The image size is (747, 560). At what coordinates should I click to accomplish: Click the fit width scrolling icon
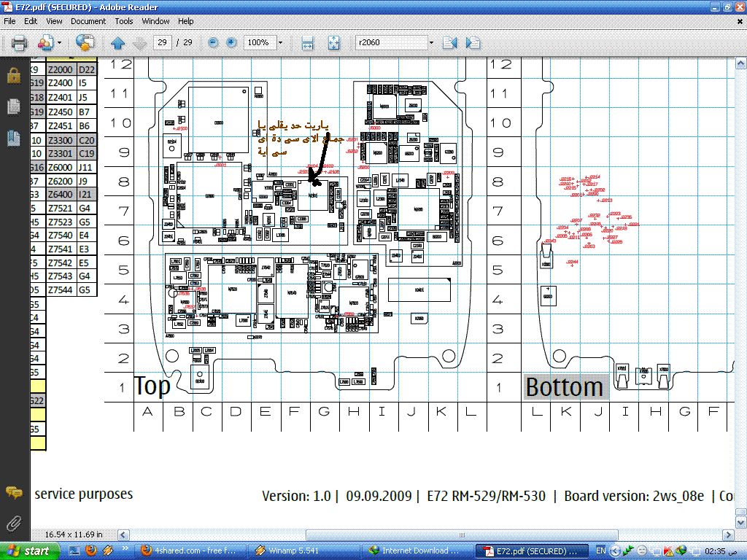307,43
